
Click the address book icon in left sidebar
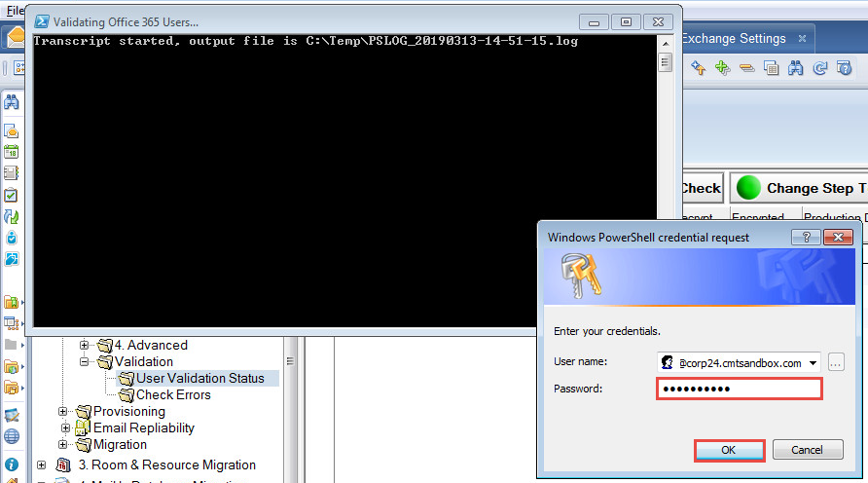click(x=11, y=172)
